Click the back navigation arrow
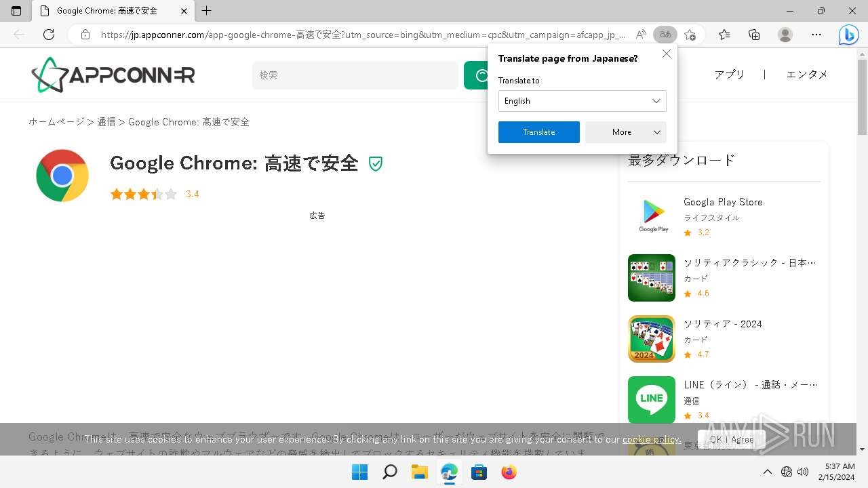 tap(19, 35)
